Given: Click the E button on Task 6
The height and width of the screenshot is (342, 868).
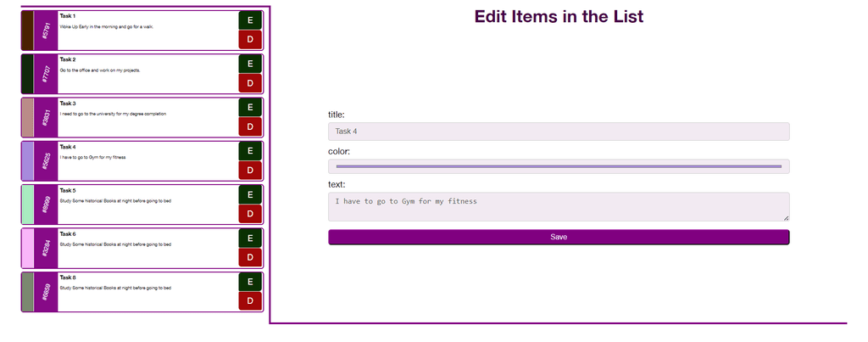Looking at the screenshot, I should point(250,238).
